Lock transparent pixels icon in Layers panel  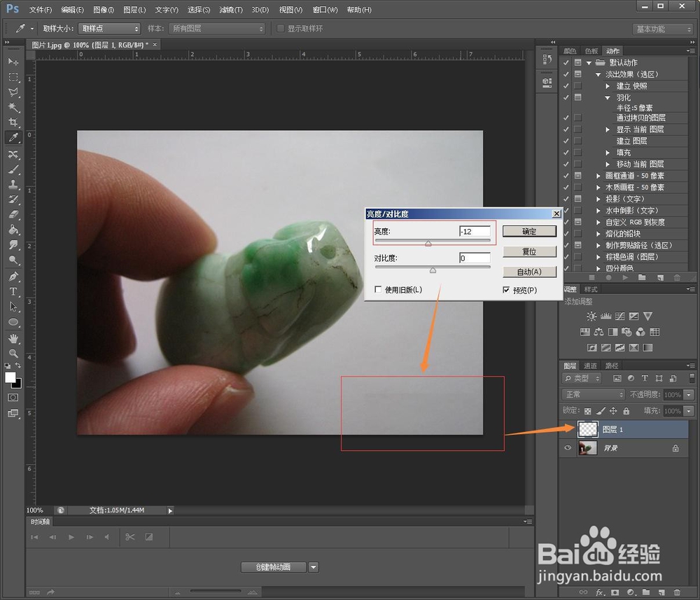[587, 411]
